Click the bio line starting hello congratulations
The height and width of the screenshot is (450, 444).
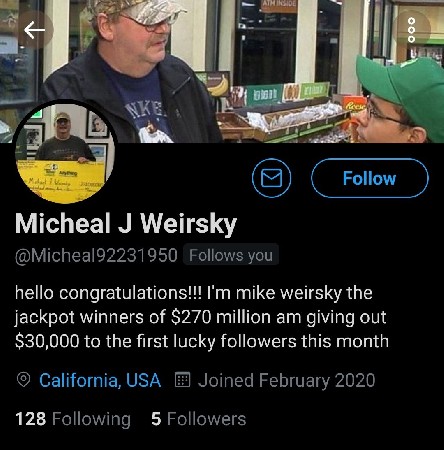[194, 293]
